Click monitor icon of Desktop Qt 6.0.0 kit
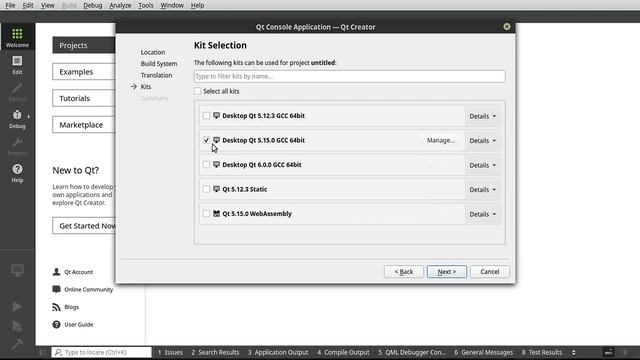 216,165
